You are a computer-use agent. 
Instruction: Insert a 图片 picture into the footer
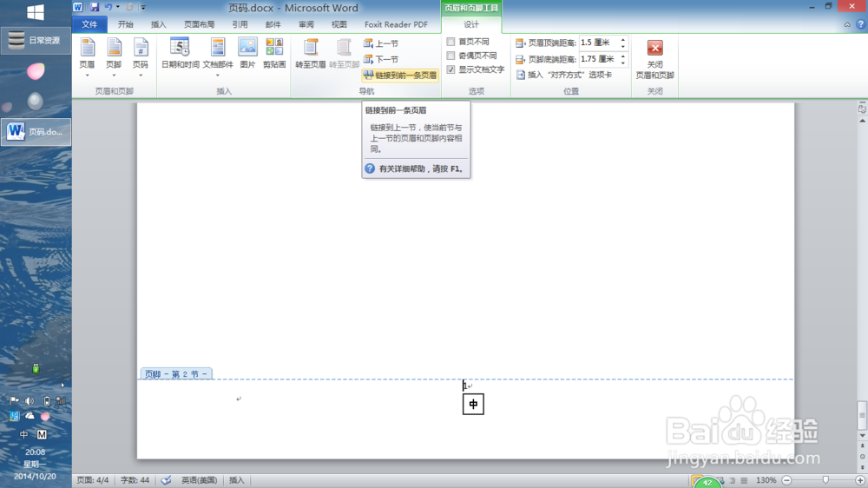click(x=247, y=54)
